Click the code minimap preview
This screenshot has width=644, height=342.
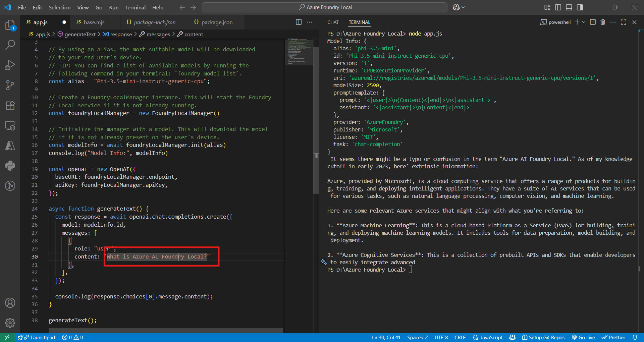tap(299, 51)
